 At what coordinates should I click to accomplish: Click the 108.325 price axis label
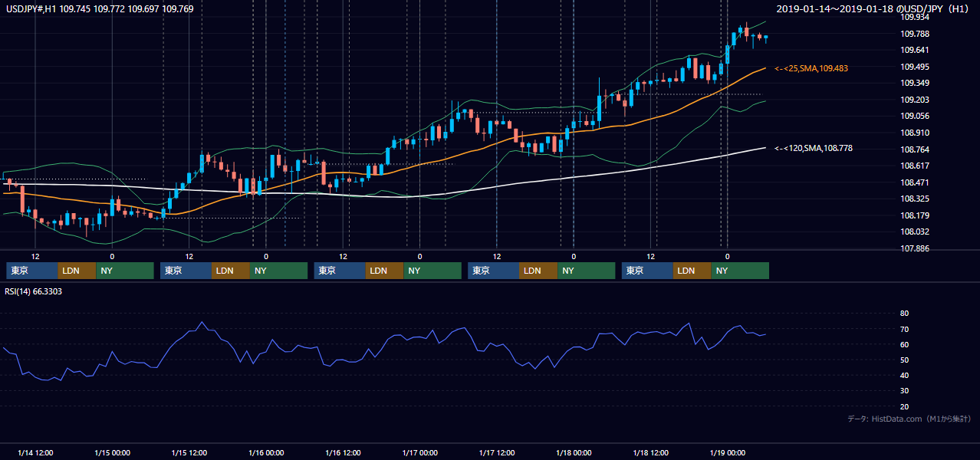(x=915, y=199)
